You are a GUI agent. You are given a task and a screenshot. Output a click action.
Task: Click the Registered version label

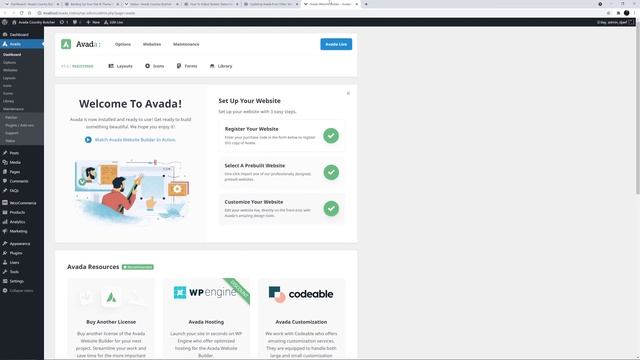click(82, 66)
